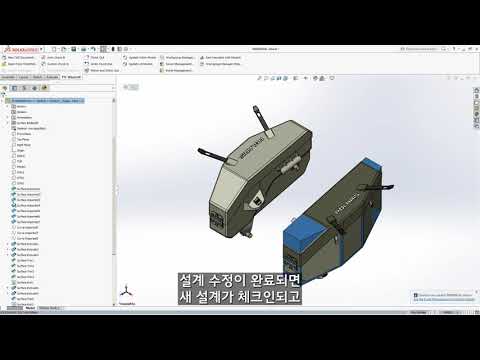Screen dimensions: 480x360
Task: Open the PropertyManager tab icon
Action: pyautogui.click(x=14, y=88)
